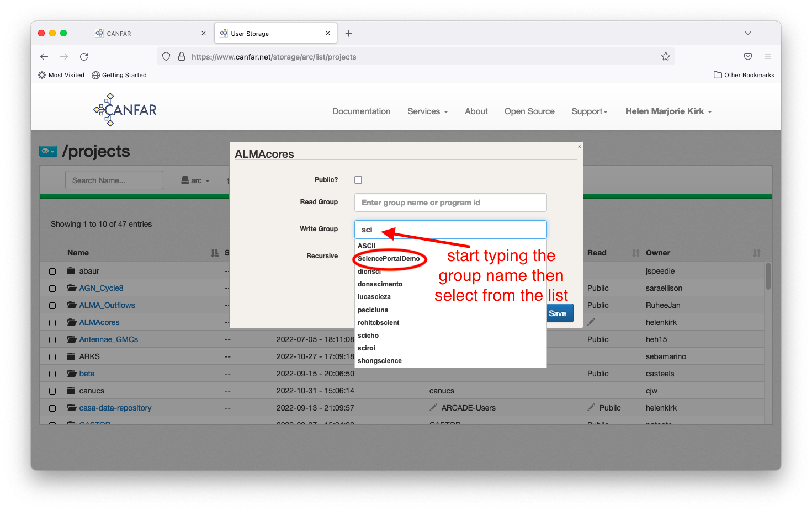Click the table's vertical scrollbar
Viewport: 812px width, 511px height.
[x=768, y=276]
